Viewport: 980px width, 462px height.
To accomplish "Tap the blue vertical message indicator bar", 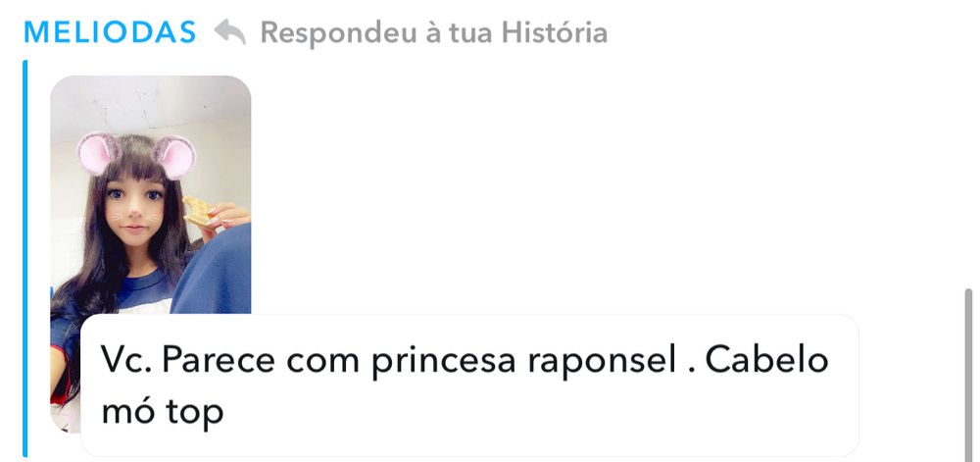I will click(x=25, y=258).
